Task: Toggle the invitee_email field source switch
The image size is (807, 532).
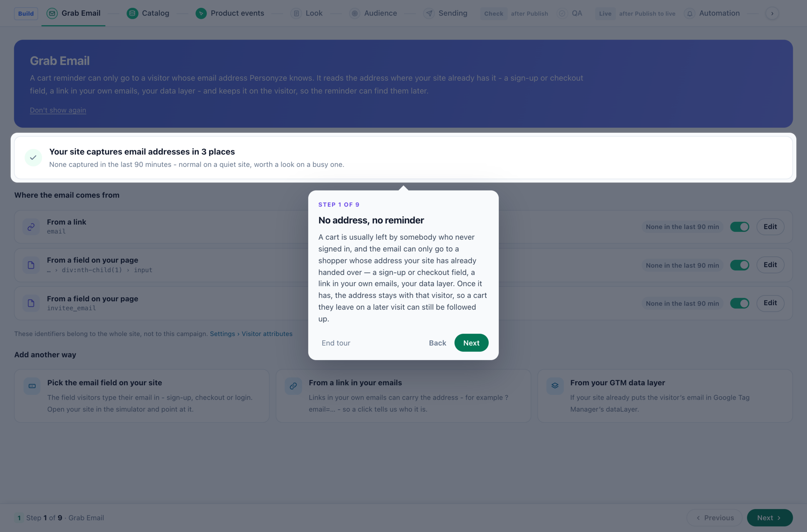Action: click(740, 303)
